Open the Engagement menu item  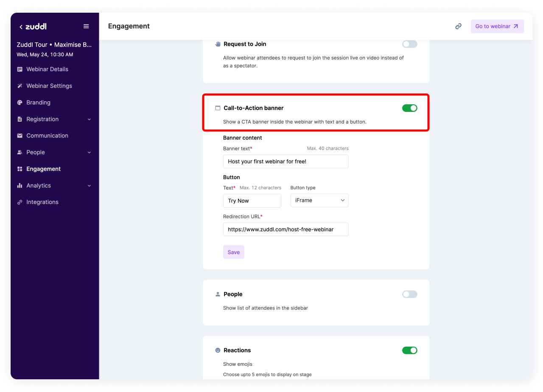point(43,169)
